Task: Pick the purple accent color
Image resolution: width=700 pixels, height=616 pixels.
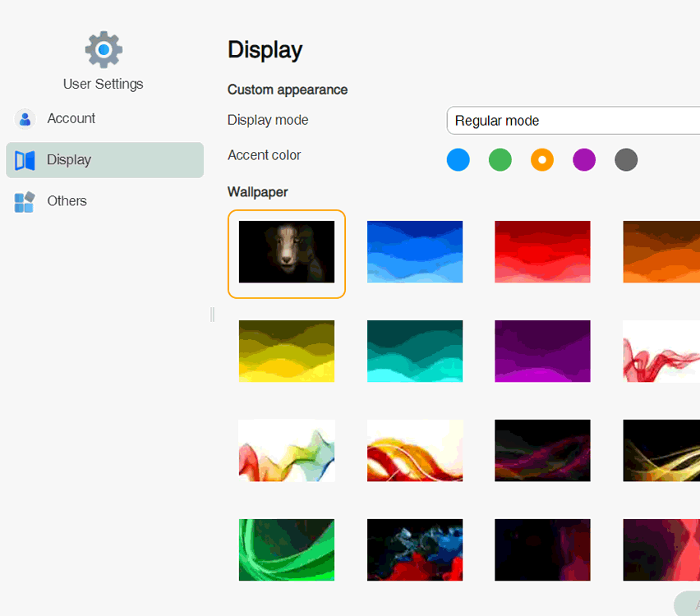Action: coord(584,160)
